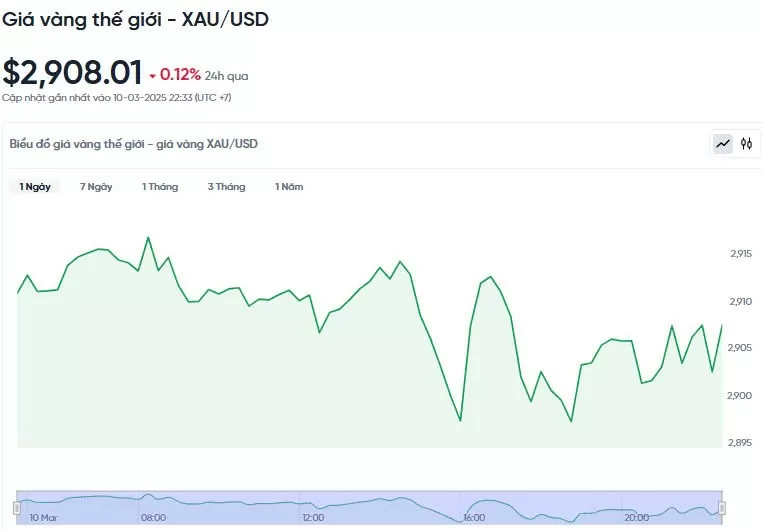The image size is (763, 530).
Task: Click the 10 Mar date label
Action: (x=43, y=518)
